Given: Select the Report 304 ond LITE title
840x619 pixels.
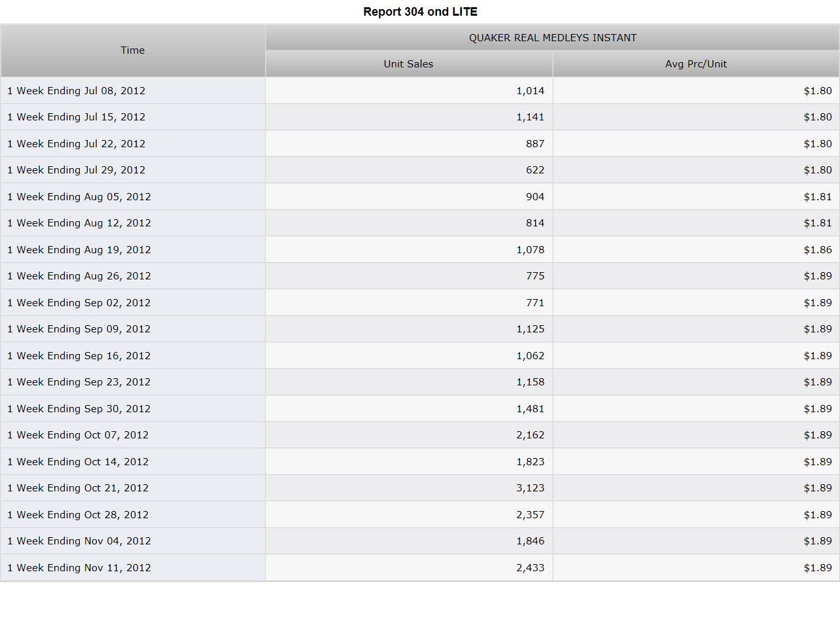Looking at the screenshot, I should click(x=420, y=12).
